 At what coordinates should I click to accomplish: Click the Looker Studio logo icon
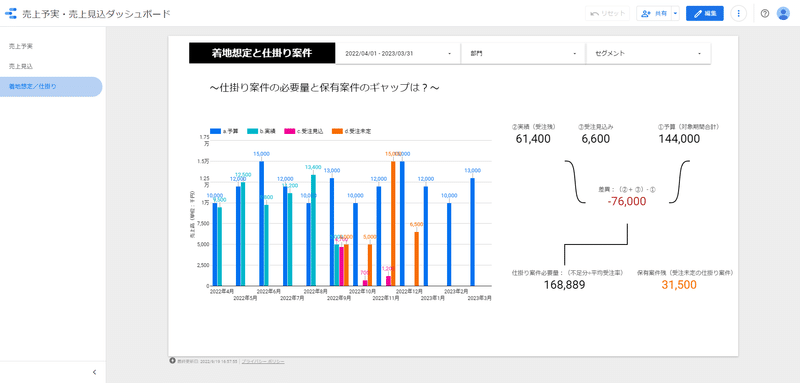pos(11,13)
